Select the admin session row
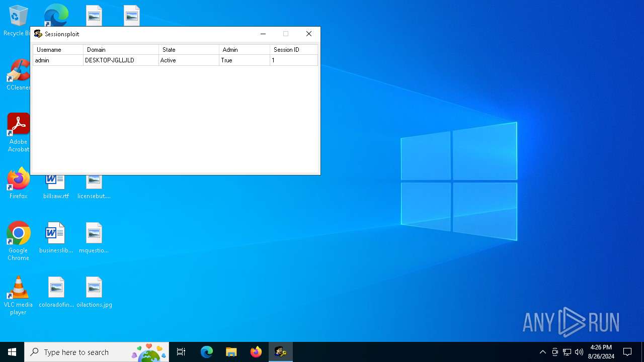644x362 pixels. (175, 60)
